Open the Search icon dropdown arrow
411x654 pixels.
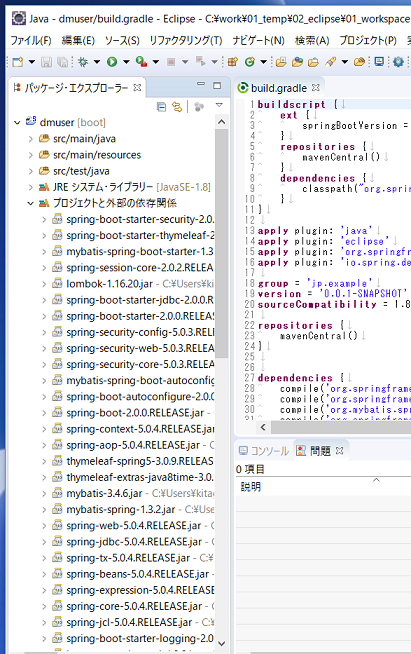[345, 62]
